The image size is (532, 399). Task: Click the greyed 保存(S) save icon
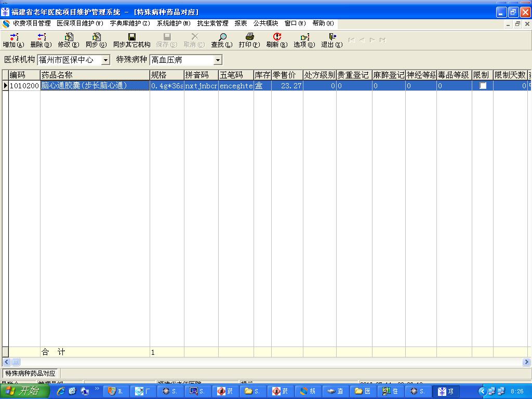pyautogui.click(x=167, y=37)
